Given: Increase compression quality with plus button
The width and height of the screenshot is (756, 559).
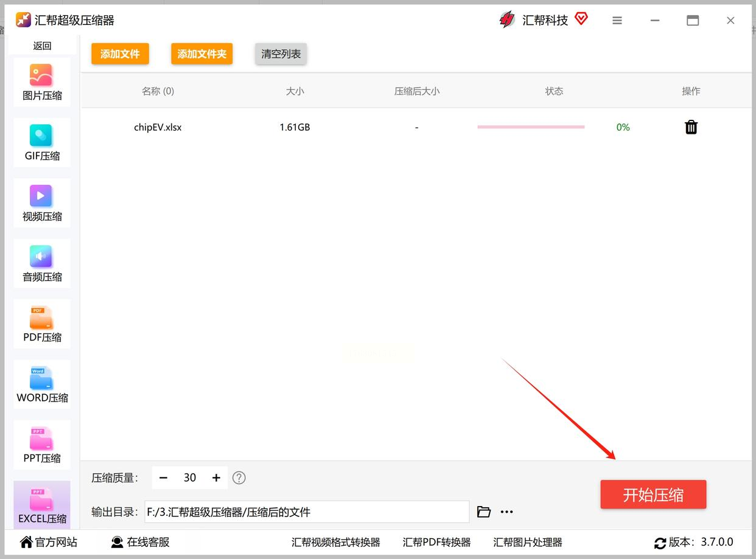Looking at the screenshot, I should tap(216, 477).
